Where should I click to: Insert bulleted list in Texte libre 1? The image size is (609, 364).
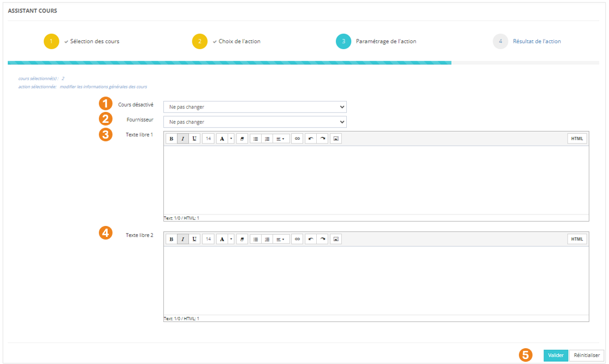(256, 139)
